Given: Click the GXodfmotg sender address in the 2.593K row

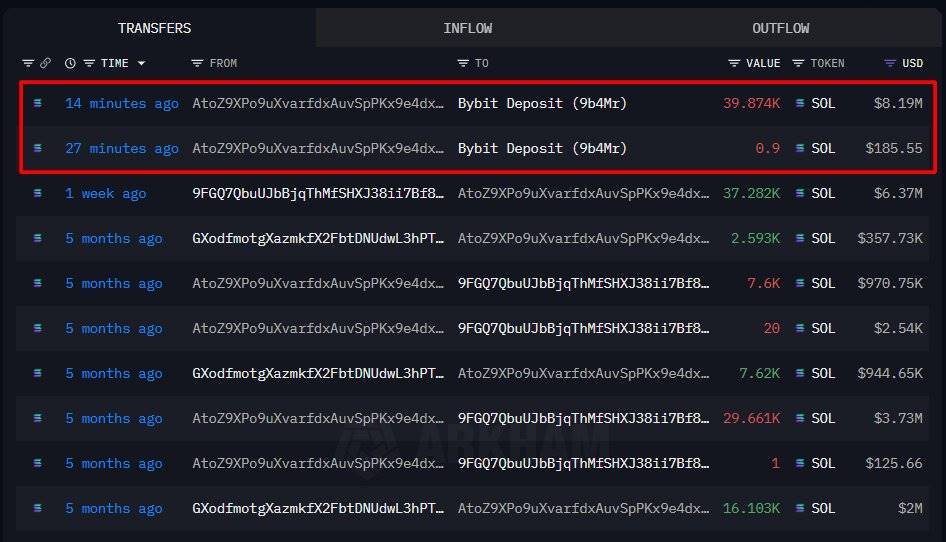Looking at the screenshot, I should pos(318,238).
